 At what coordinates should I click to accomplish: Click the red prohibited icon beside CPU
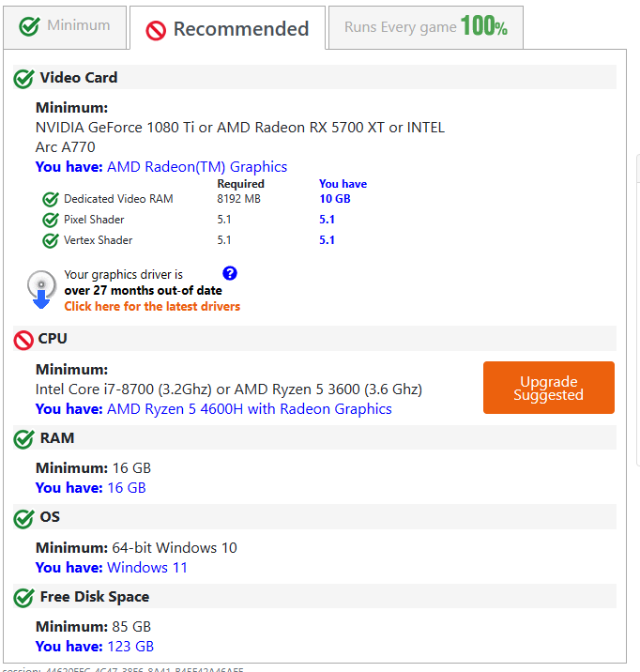(24, 340)
